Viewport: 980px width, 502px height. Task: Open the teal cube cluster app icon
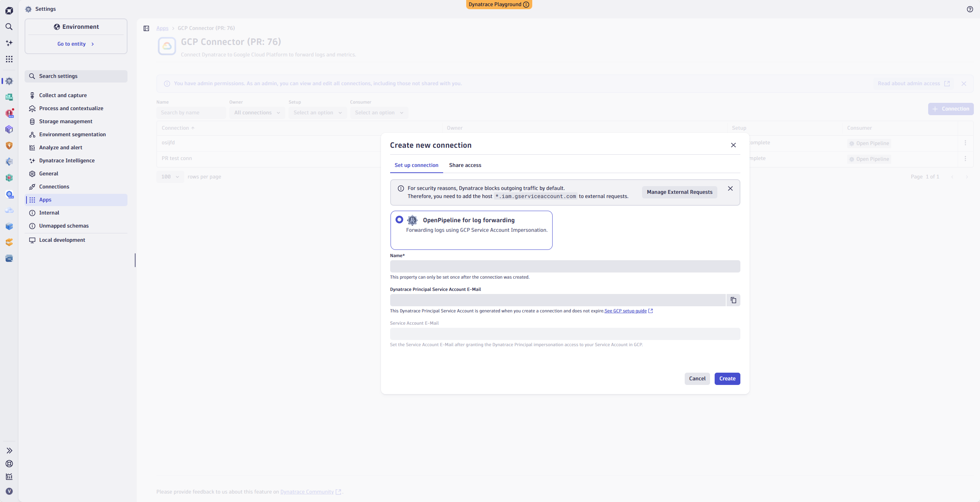[9, 178]
